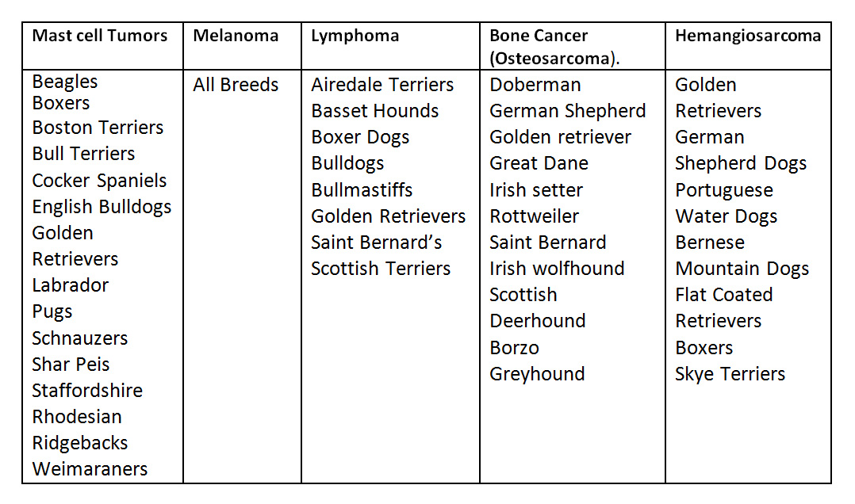Select Airedale Terriers in Lymphoma column
This screenshot has height=504, width=855.
click(x=382, y=85)
